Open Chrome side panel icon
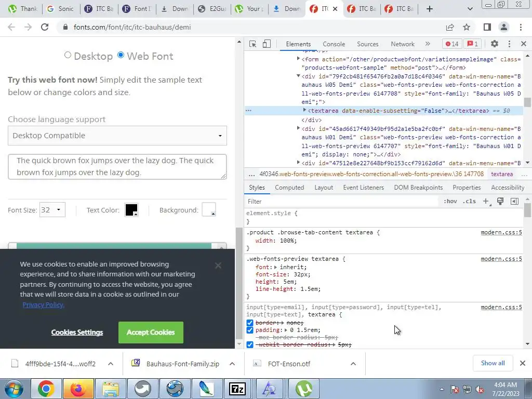The width and height of the screenshot is (532, 399). click(x=487, y=27)
